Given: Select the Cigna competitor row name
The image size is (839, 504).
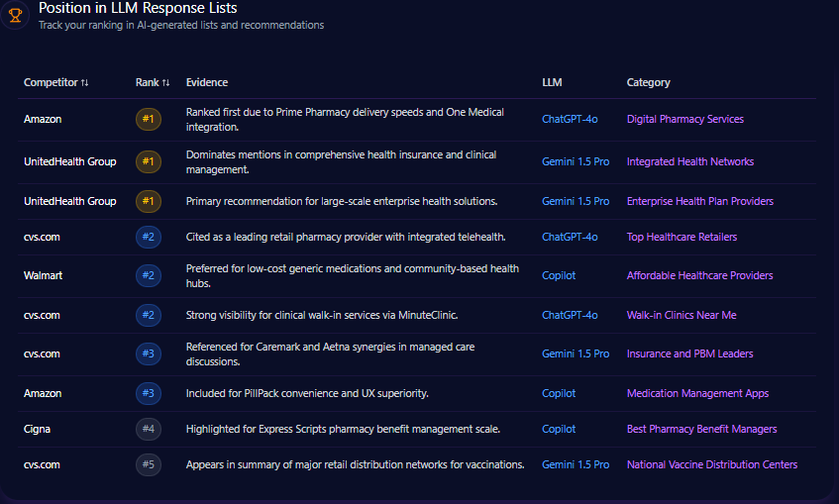Looking at the screenshot, I should pyautogui.click(x=38, y=430).
